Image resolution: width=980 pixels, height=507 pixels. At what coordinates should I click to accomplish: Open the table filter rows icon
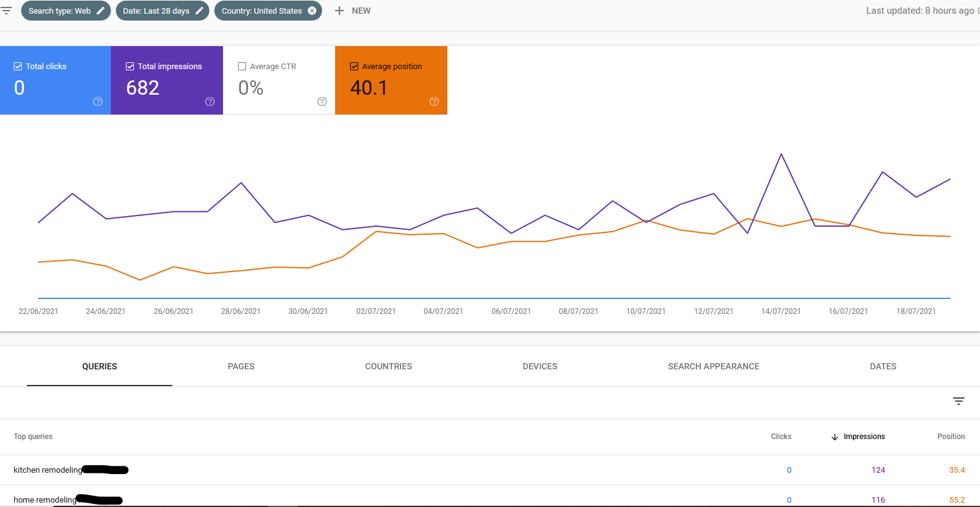[959, 401]
